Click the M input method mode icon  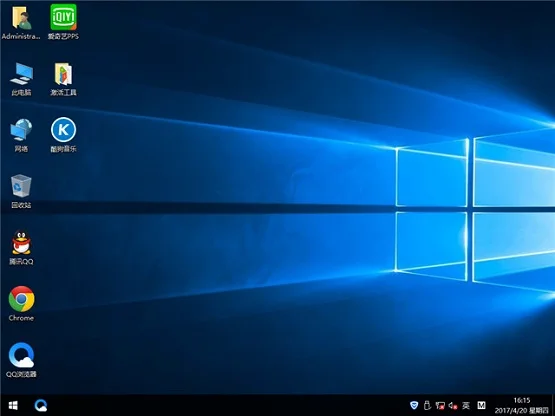481,405
